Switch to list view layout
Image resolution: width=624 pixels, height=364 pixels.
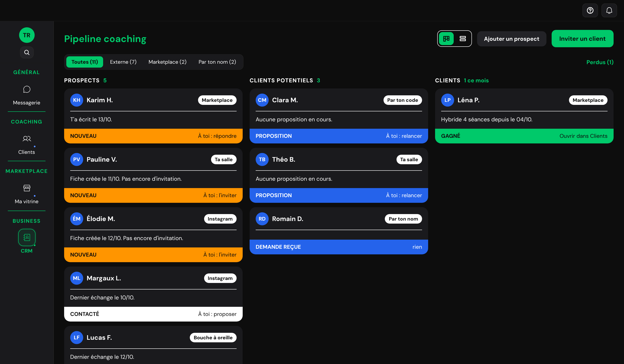coord(463,39)
